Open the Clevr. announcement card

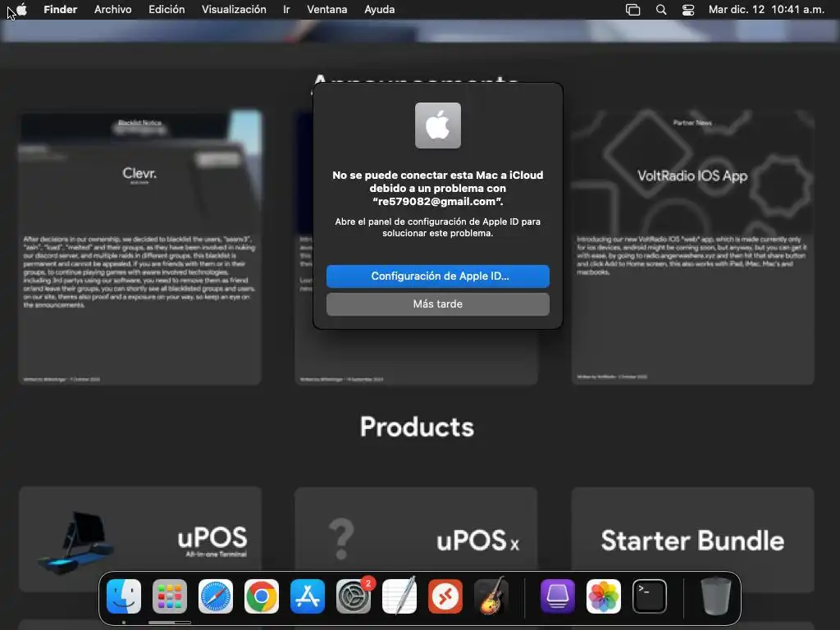[x=139, y=248]
